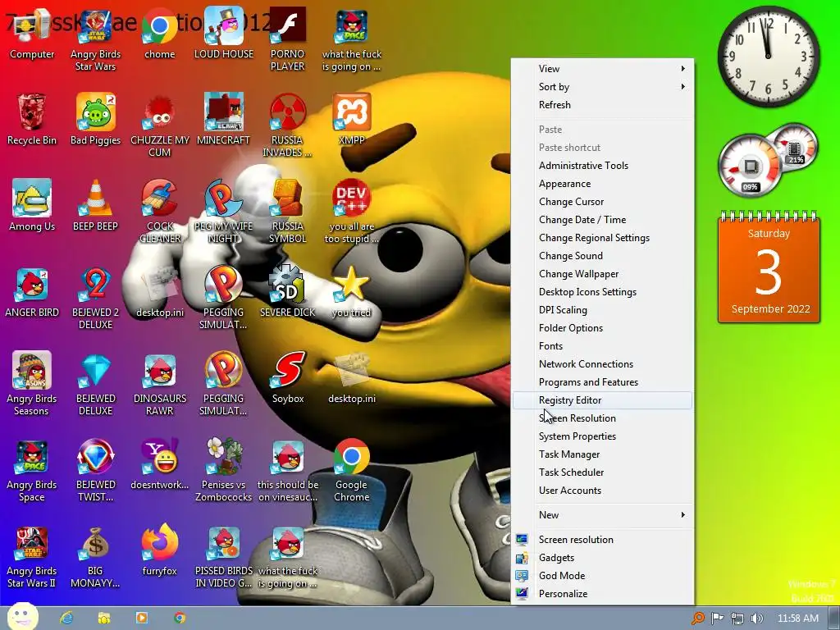Click the BEEP BEEP VLC cone icon
840x630 pixels.
(x=95, y=206)
